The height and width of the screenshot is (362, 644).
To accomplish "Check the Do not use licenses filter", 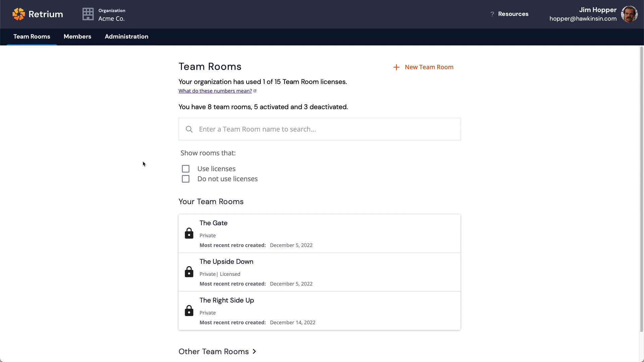I will point(185,179).
